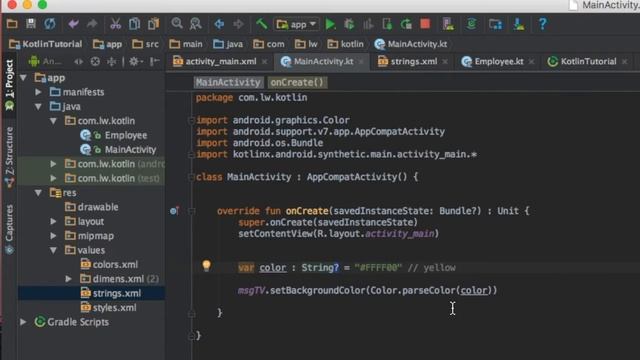
Task: Click the SDK Manager download icon
Action: [x=519, y=24]
